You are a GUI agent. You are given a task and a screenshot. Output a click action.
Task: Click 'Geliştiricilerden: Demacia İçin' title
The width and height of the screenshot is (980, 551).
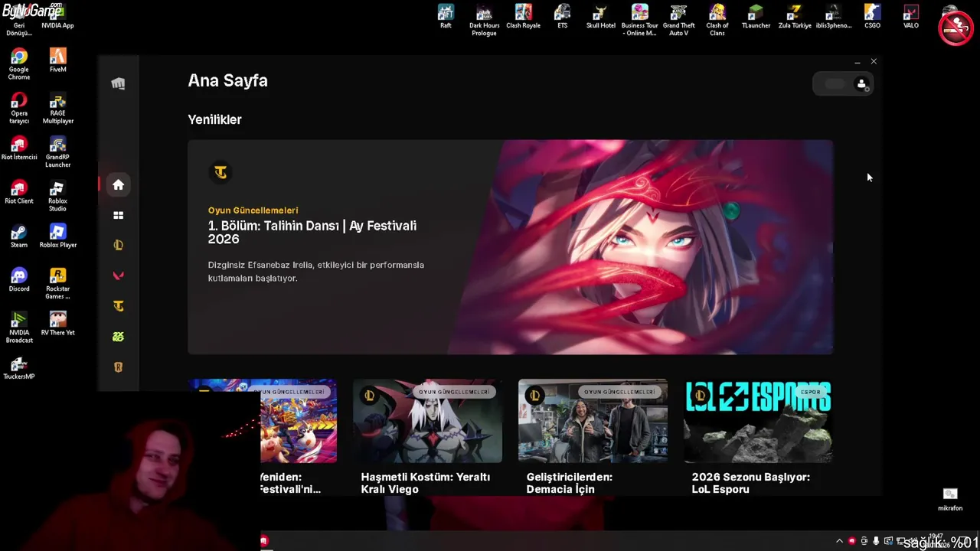(x=570, y=483)
